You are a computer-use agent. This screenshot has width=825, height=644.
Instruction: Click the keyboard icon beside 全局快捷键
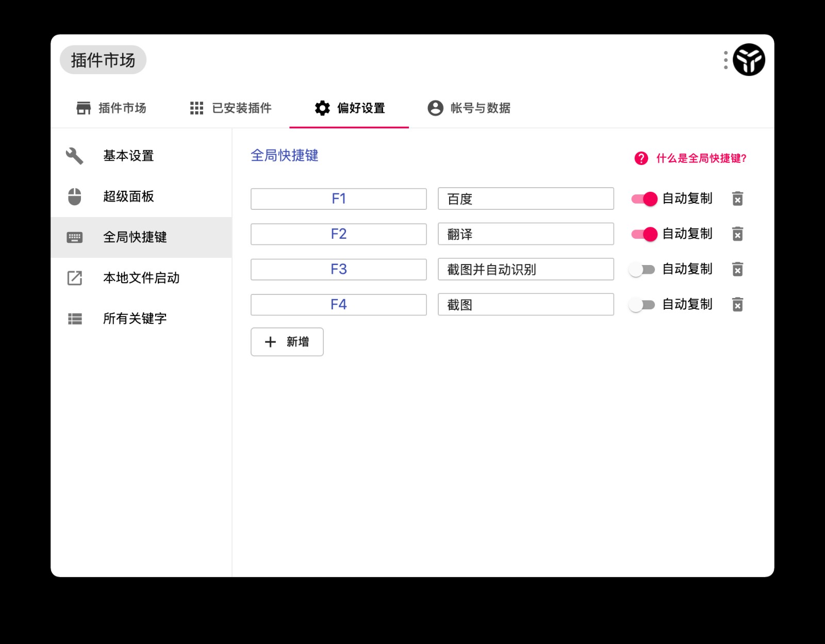(x=75, y=237)
